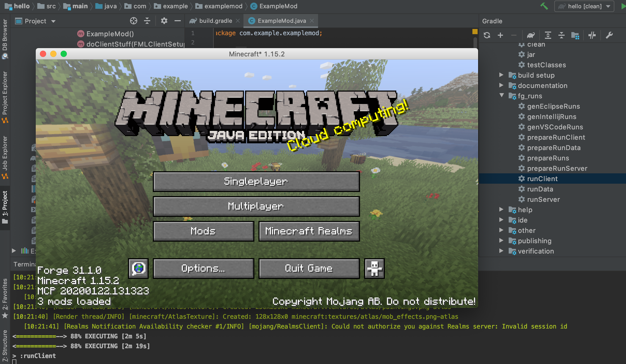Open the DB Browser side tool window

click(x=5, y=39)
